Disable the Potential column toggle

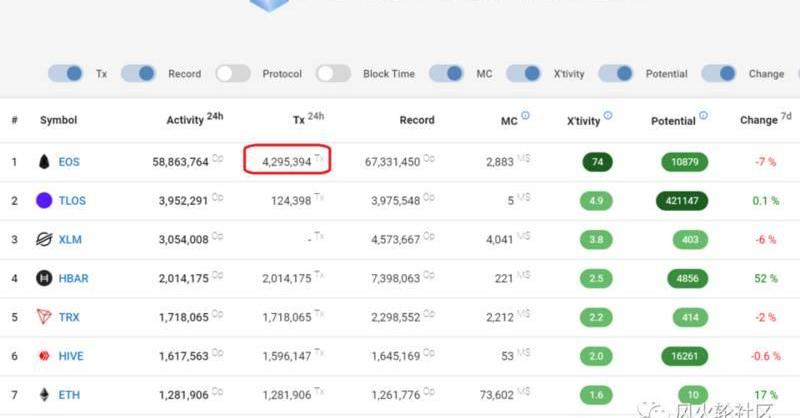(x=616, y=73)
